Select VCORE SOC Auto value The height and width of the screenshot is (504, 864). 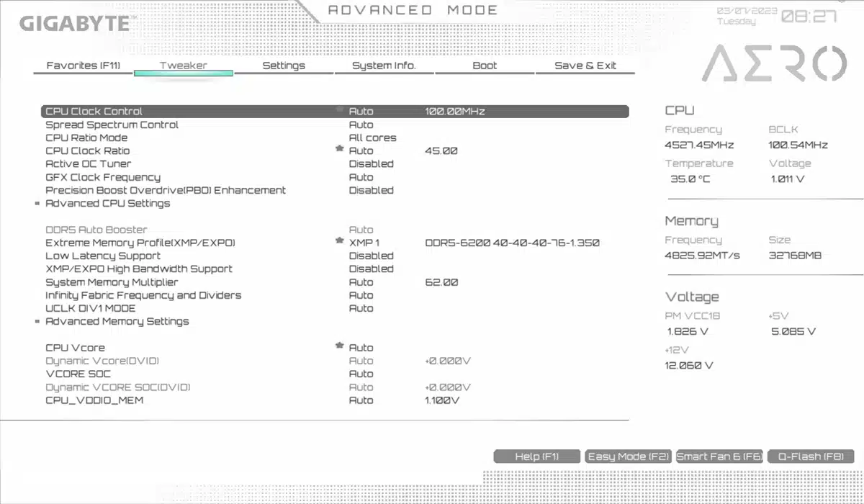[x=361, y=374]
